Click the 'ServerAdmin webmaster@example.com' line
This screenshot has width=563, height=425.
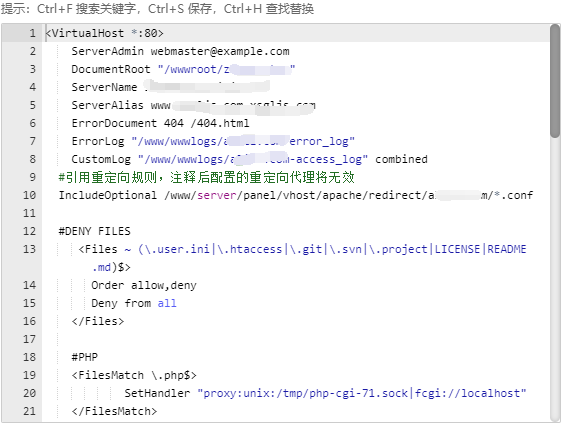(x=180, y=51)
